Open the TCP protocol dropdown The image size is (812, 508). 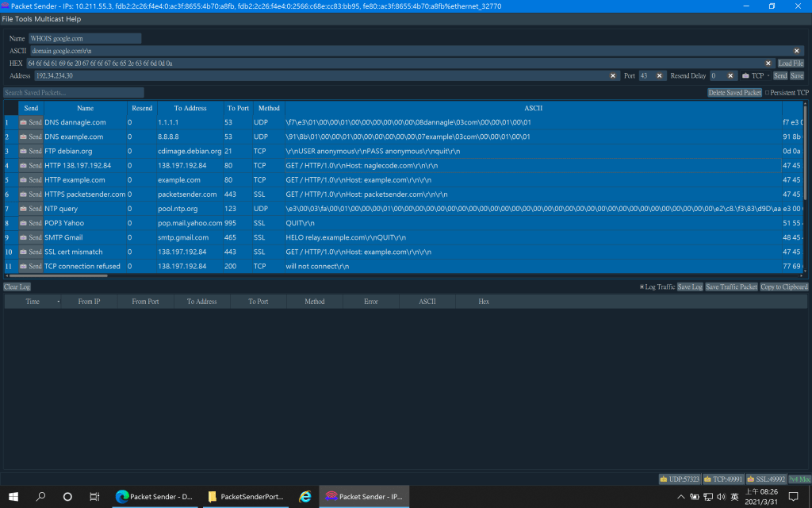pos(757,76)
